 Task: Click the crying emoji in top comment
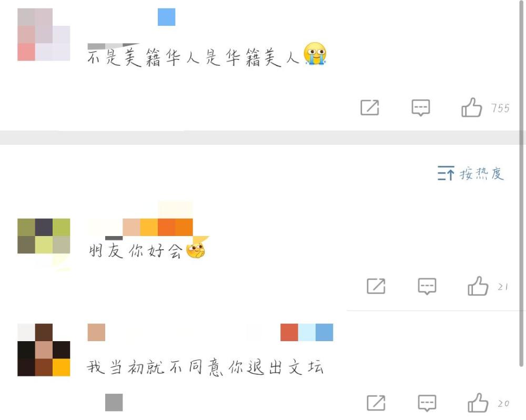[x=315, y=54]
